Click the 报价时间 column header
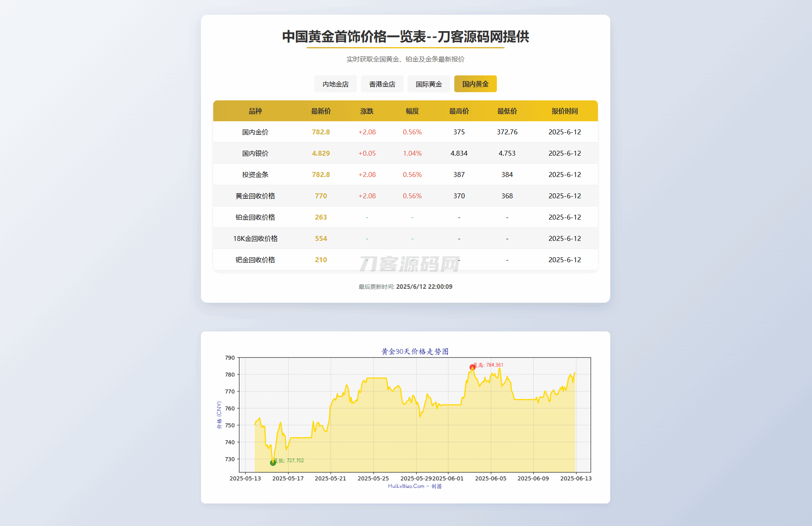This screenshot has height=526, width=812. (x=565, y=111)
